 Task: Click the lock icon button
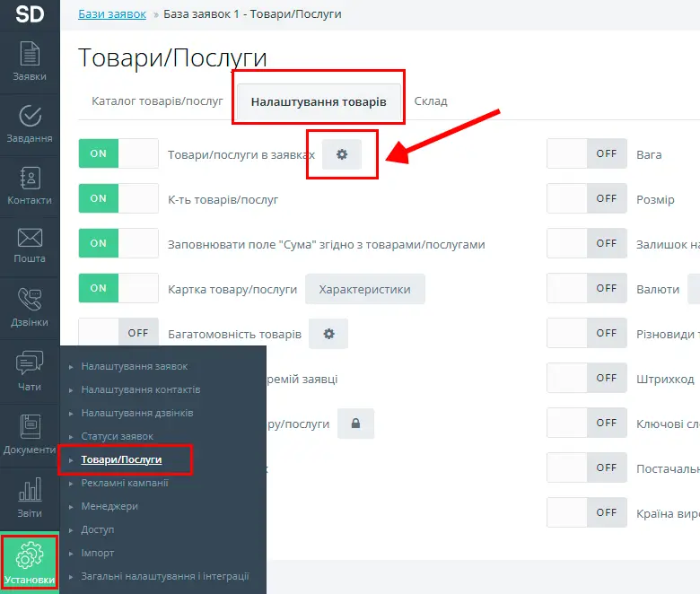click(355, 424)
